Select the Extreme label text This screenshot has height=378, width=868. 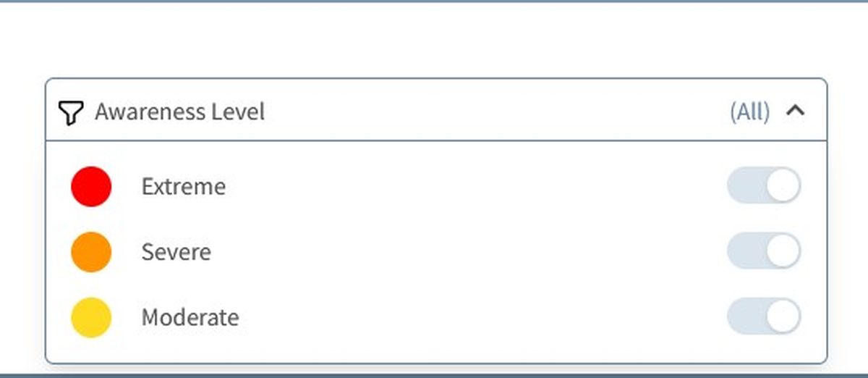point(184,187)
